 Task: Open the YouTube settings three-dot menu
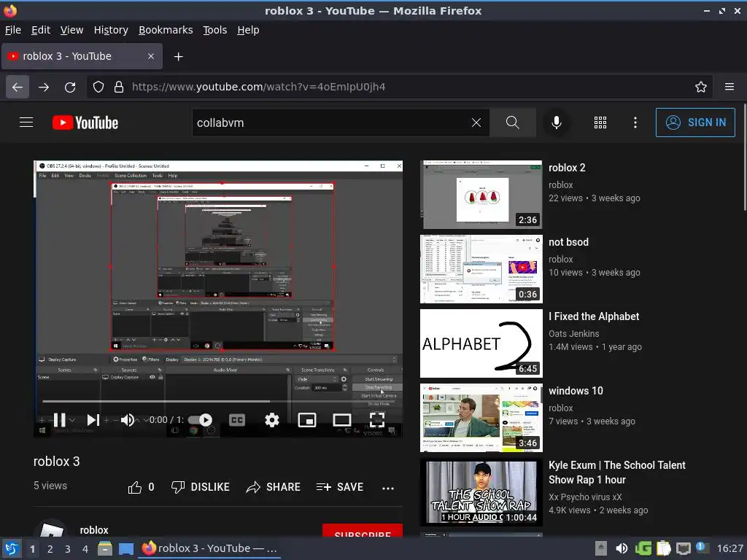tap(635, 122)
